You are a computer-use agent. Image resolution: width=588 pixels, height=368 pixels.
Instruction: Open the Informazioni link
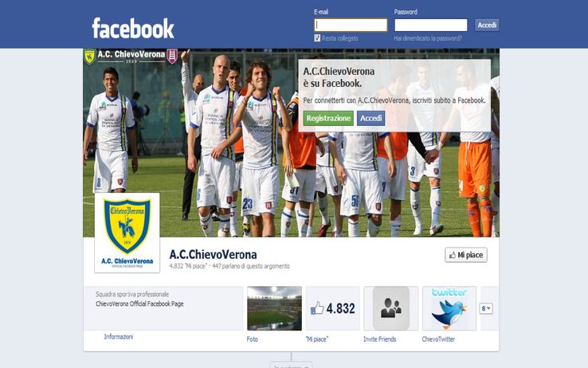coord(119,336)
